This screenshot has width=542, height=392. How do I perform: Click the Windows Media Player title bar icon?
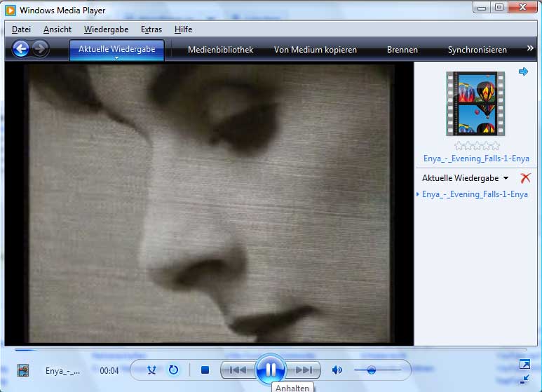[x=11, y=11]
